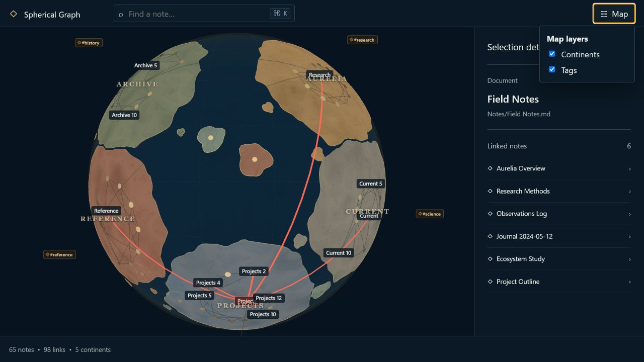
Task: Open linked note Journal 2024-05-12
Action: (559, 236)
